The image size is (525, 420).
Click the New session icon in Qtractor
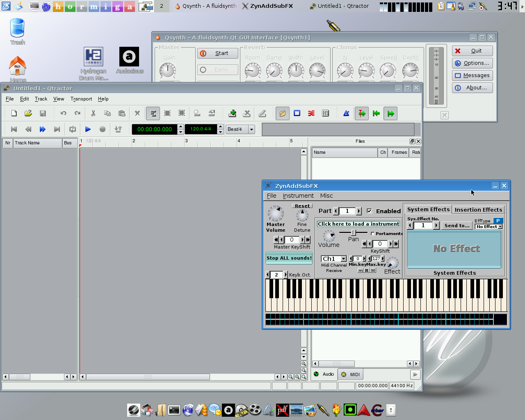pyautogui.click(x=14, y=114)
